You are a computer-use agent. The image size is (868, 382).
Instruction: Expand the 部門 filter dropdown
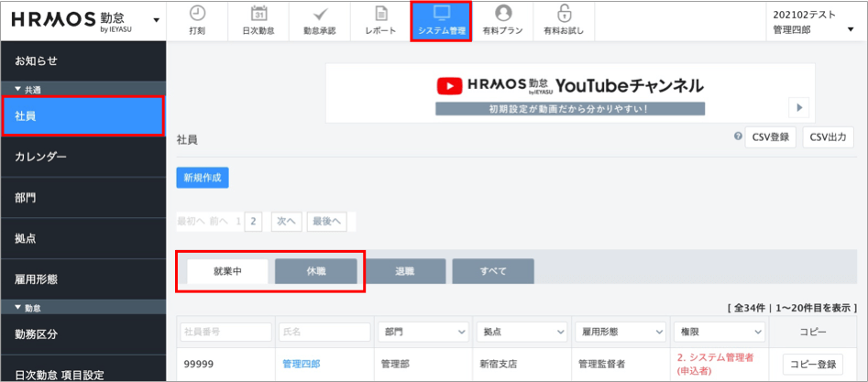(423, 332)
